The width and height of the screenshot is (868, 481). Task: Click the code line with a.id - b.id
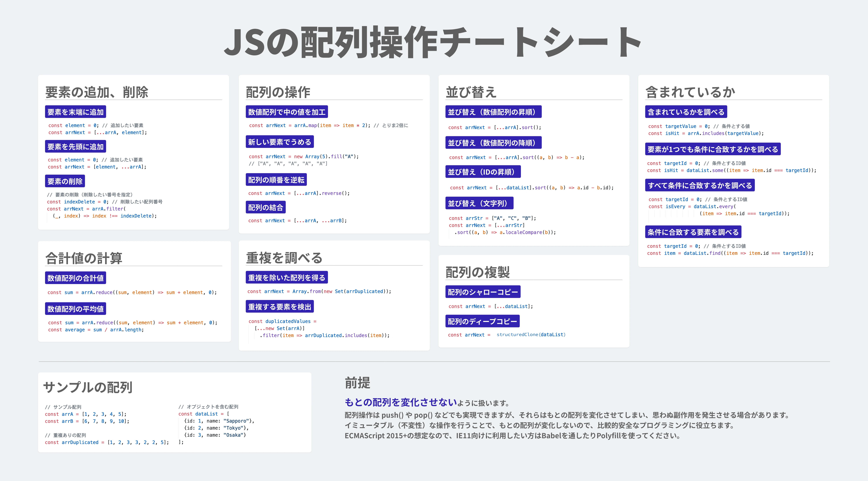(532, 188)
